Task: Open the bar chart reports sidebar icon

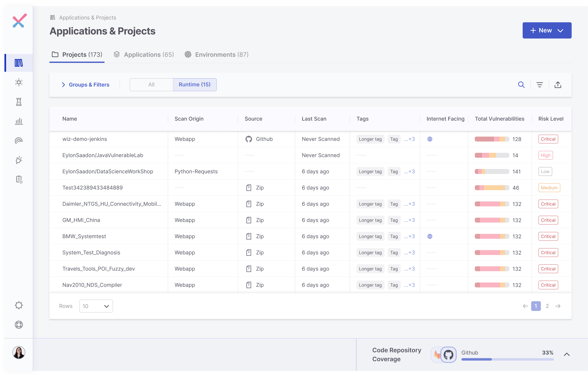Action: click(x=19, y=121)
